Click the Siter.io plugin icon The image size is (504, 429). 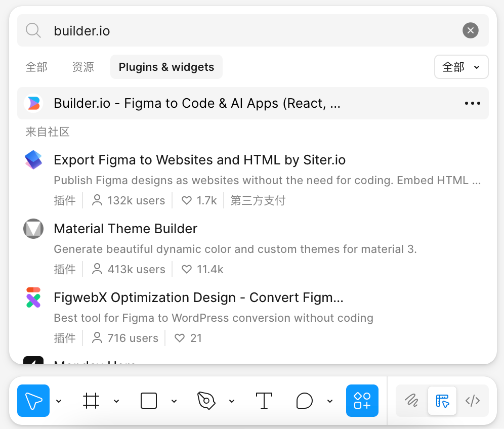[33, 160]
